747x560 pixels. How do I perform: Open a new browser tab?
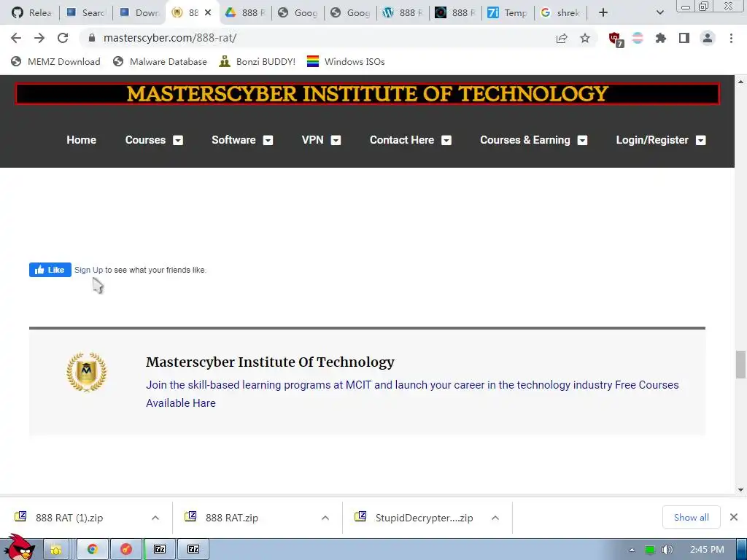coord(603,12)
